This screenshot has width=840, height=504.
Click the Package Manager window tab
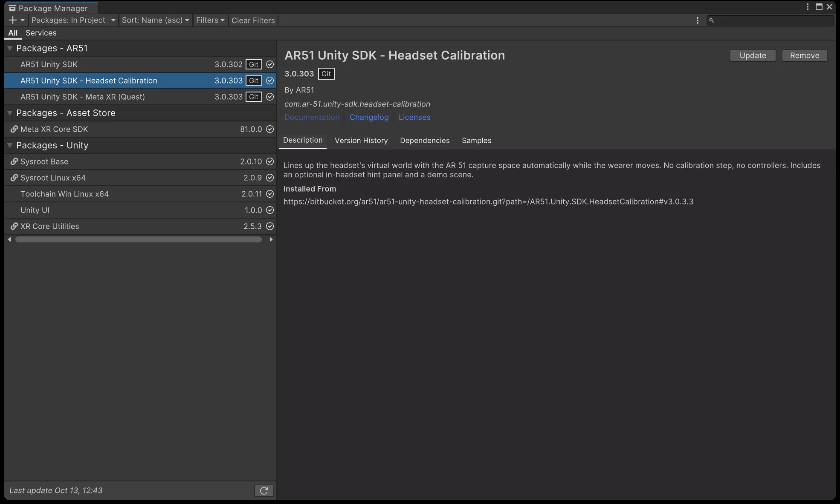[51, 8]
